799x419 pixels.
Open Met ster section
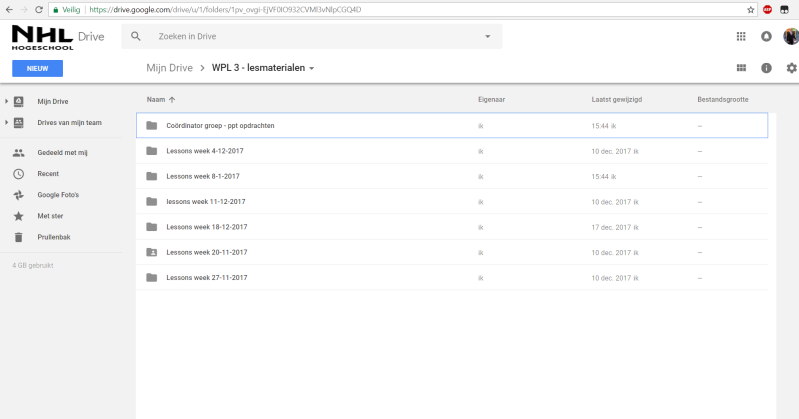pyautogui.click(x=50, y=216)
